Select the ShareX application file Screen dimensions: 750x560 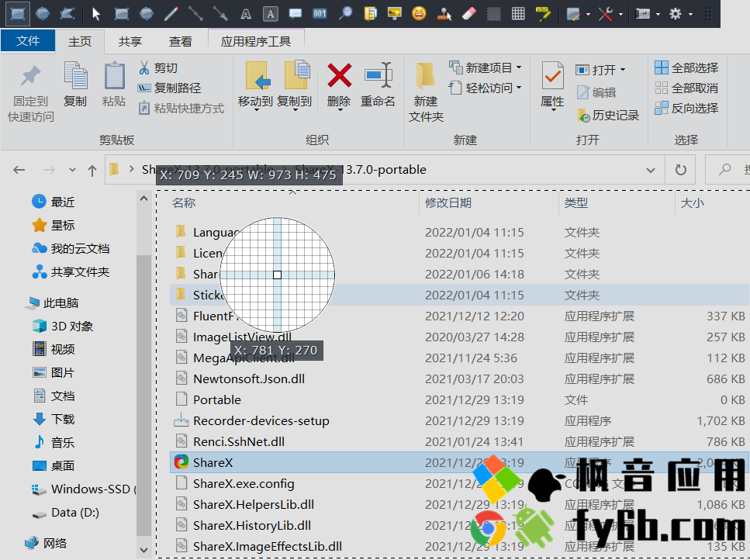459,462
